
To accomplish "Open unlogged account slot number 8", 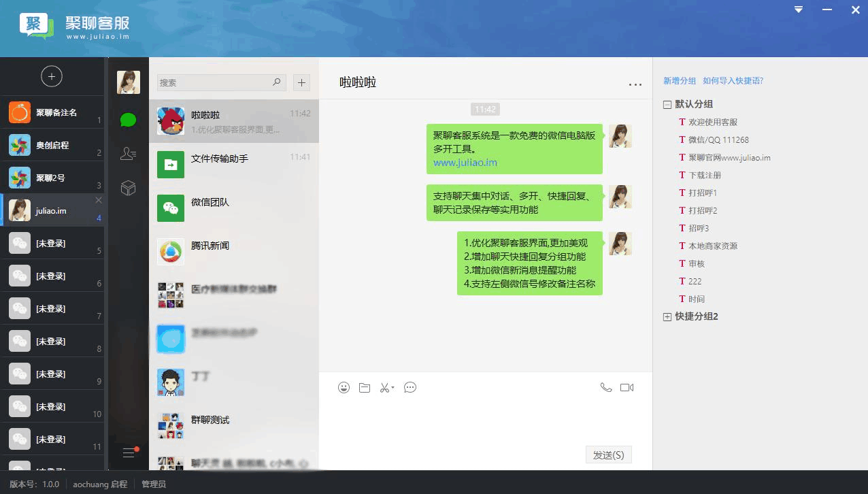I will click(52, 341).
